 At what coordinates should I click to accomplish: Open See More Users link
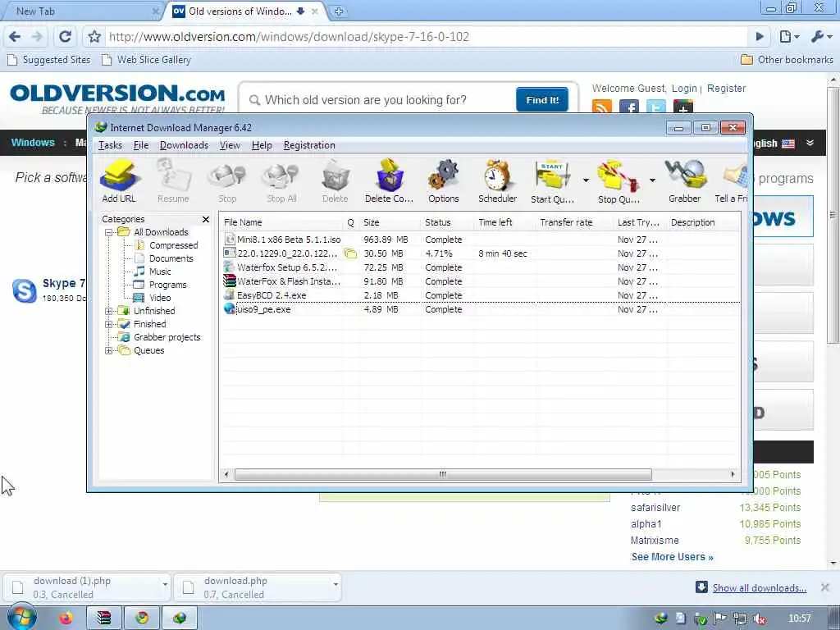673,557
